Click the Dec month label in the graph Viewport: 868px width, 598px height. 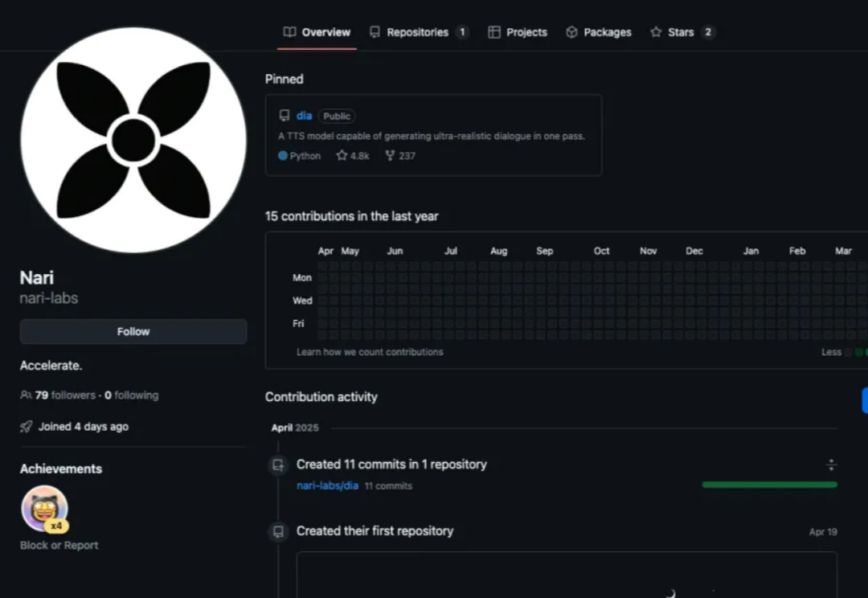tap(694, 251)
